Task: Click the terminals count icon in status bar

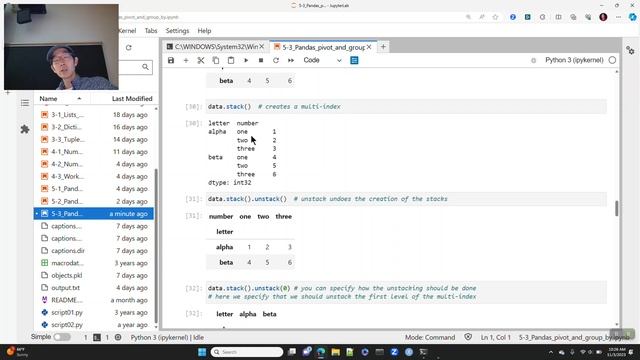Action: 97,338
